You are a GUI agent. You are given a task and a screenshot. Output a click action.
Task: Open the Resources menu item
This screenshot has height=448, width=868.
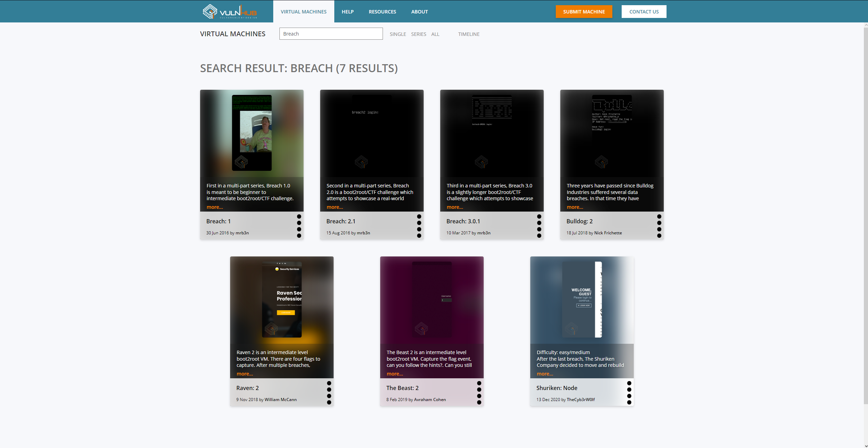(382, 12)
